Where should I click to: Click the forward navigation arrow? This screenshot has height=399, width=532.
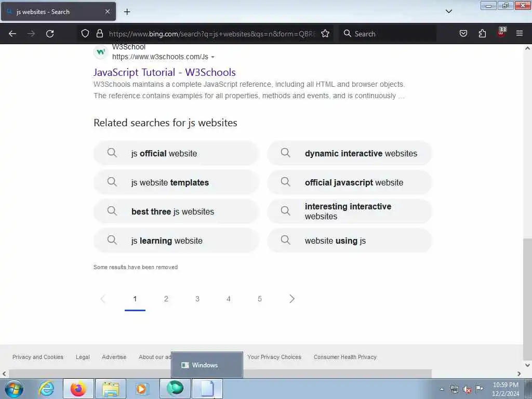[x=31, y=34]
